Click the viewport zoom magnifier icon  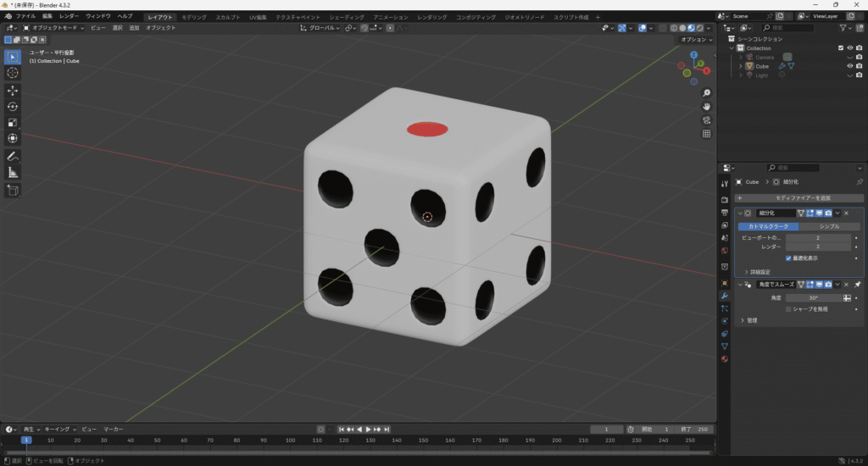point(706,93)
